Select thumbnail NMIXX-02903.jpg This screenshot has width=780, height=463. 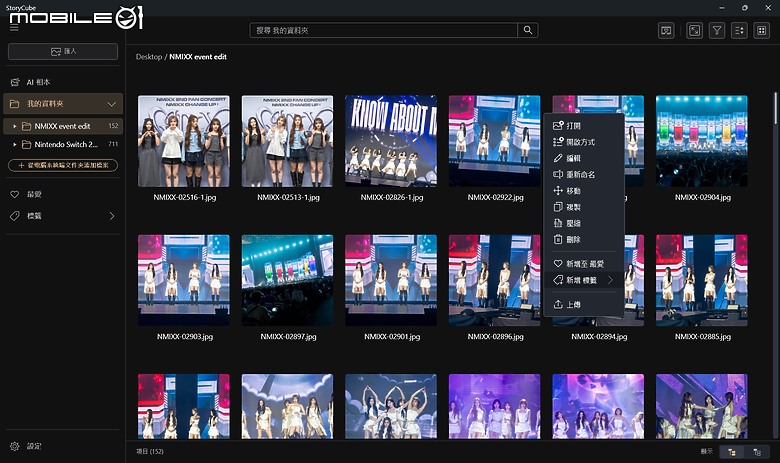pyautogui.click(x=184, y=280)
